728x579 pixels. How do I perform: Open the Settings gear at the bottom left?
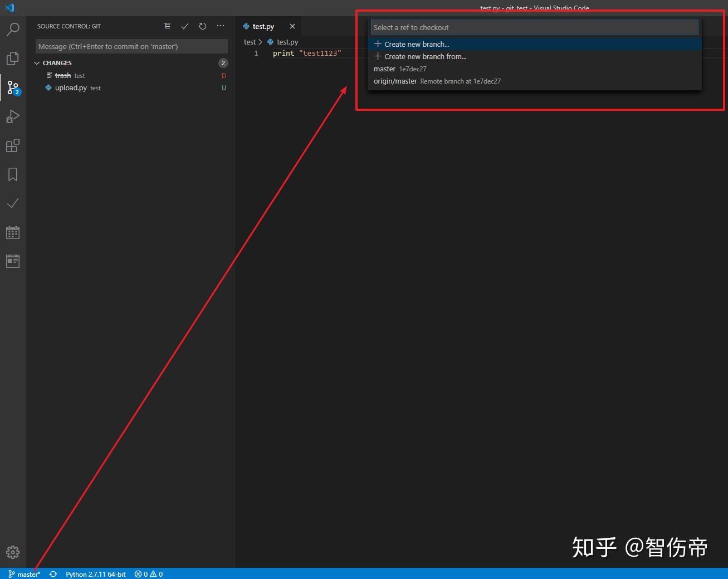pos(13,552)
